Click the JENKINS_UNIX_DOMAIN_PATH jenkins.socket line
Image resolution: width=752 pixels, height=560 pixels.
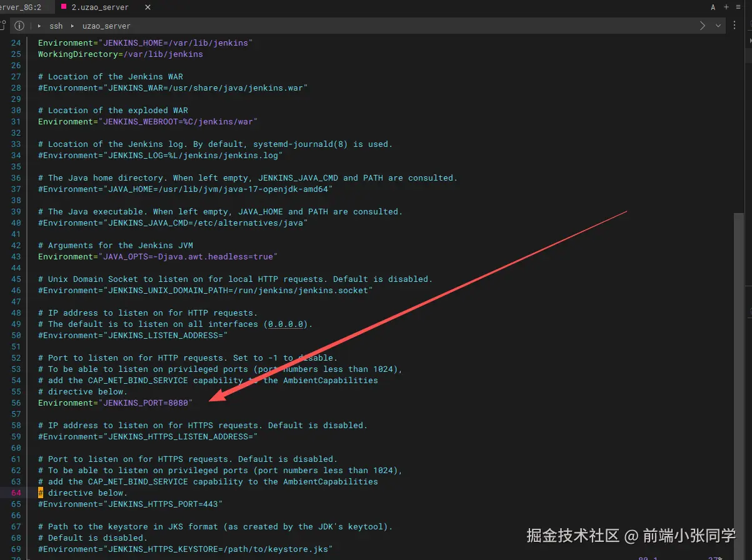(206, 290)
